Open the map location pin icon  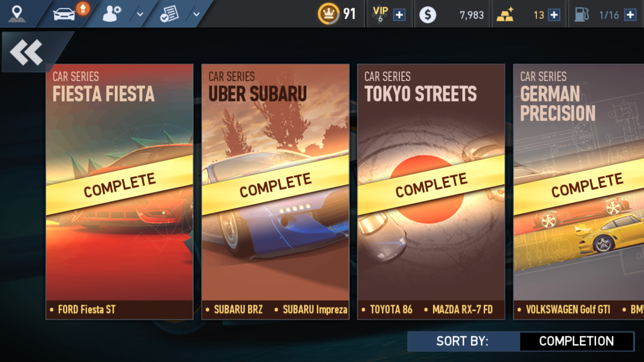(17, 14)
